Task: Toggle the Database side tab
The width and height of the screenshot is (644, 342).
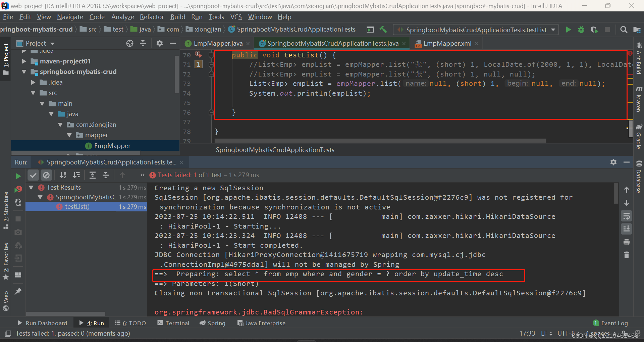Action: [x=639, y=177]
